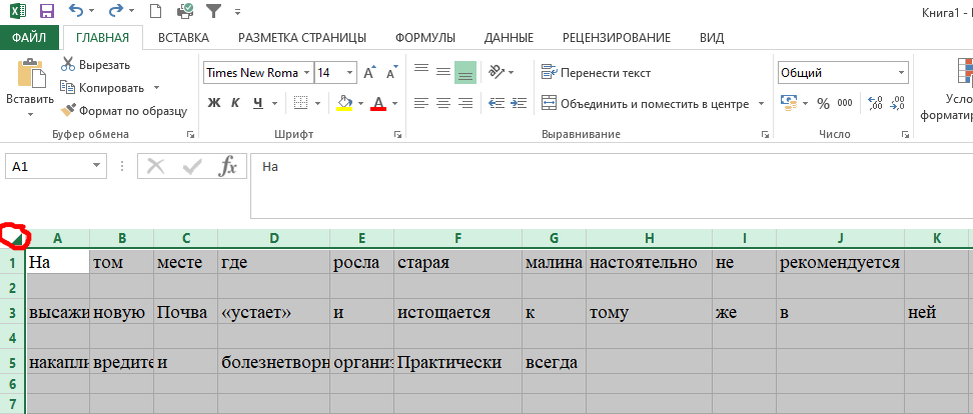Open merge options dropdown arrow
Image resolution: width=973 pixels, height=414 pixels.
761,104
